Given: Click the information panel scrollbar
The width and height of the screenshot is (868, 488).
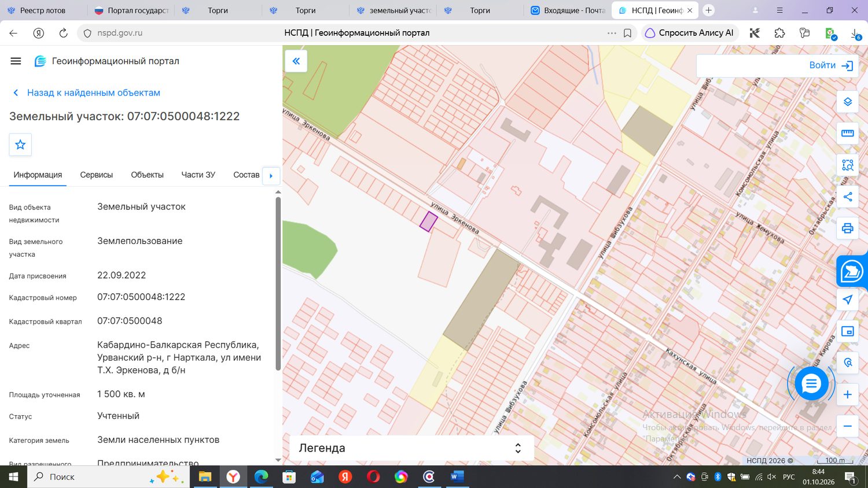Looking at the screenshot, I should coord(278,283).
